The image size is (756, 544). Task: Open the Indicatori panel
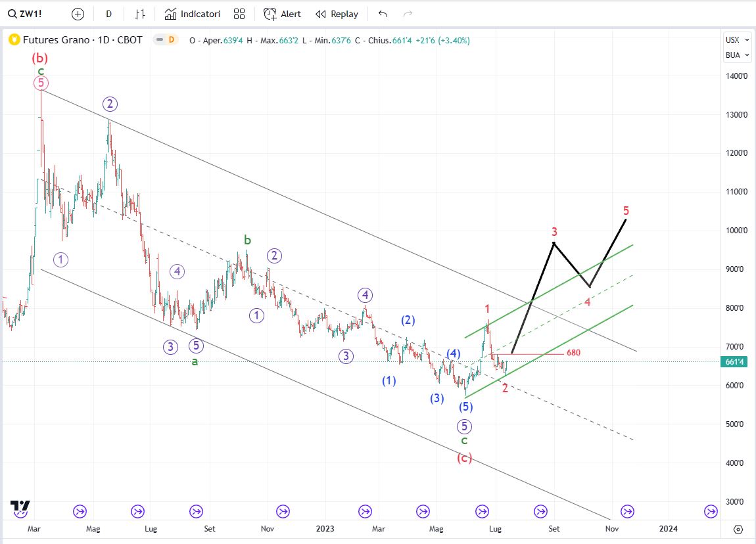(193, 14)
